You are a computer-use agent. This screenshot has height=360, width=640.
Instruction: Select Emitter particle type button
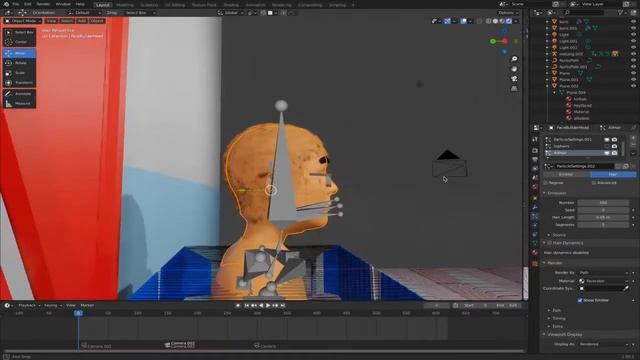(566, 175)
